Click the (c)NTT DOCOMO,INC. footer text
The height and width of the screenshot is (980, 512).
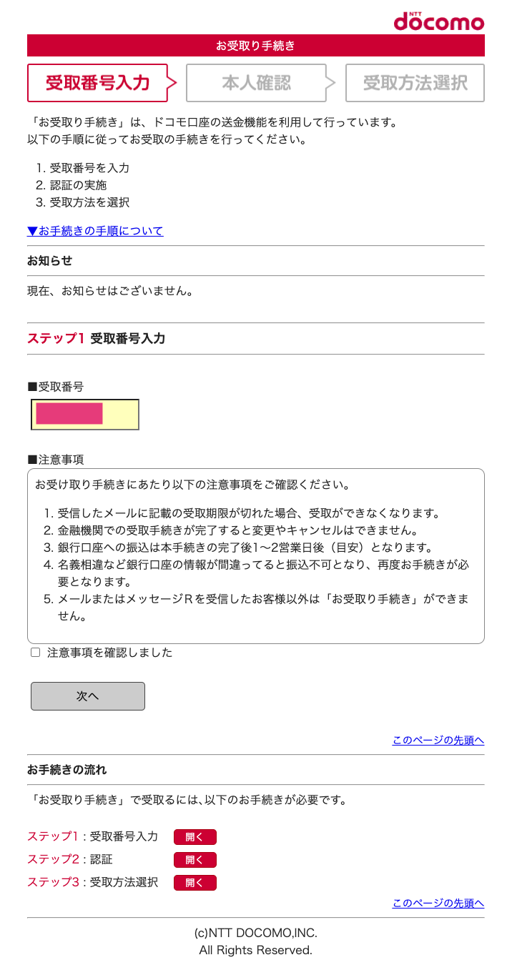pyautogui.click(x=256, y=933)
